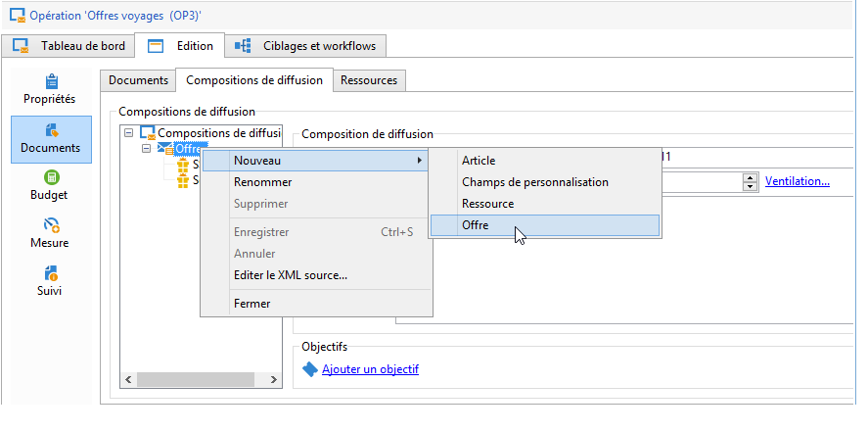Click the Compositions de diffusion root node icon
Screen dimensions: 868x432
click(148, 132)
